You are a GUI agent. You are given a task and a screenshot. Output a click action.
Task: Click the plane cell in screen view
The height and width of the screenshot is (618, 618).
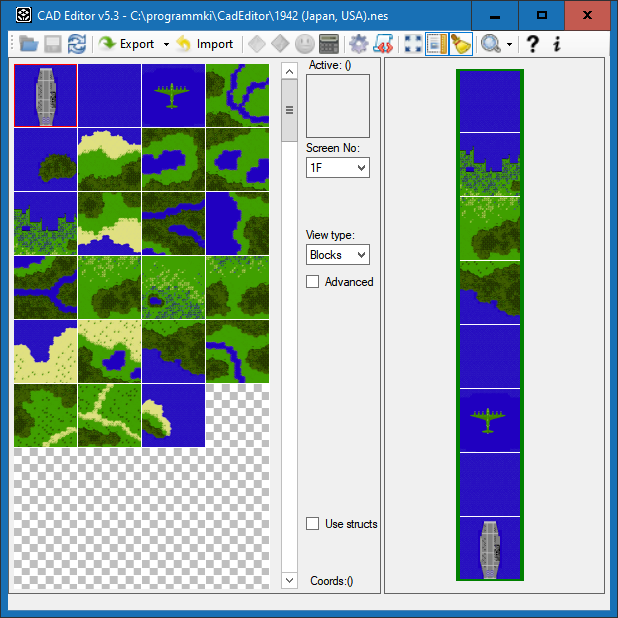tap(490, 420)
